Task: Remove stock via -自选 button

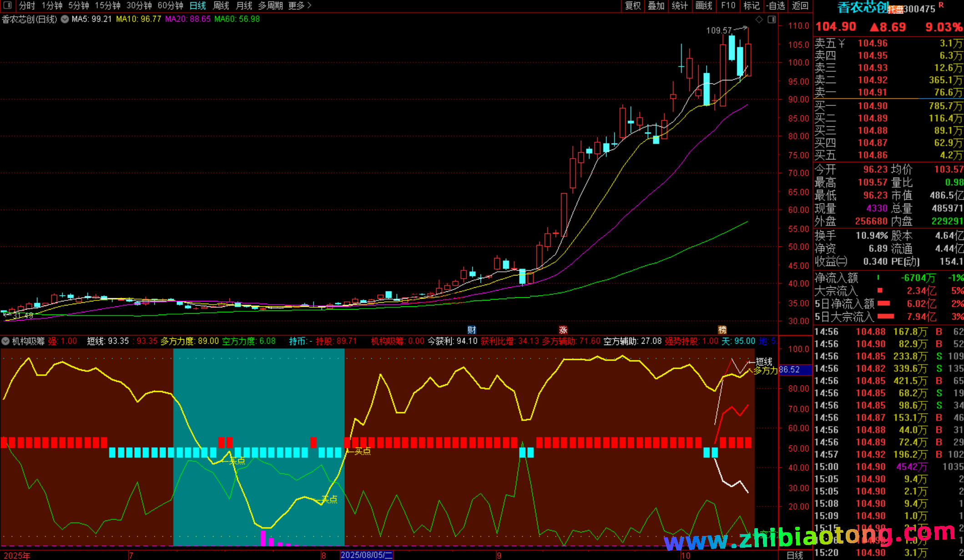Action: pyautogui.click(x=775, y=5)
